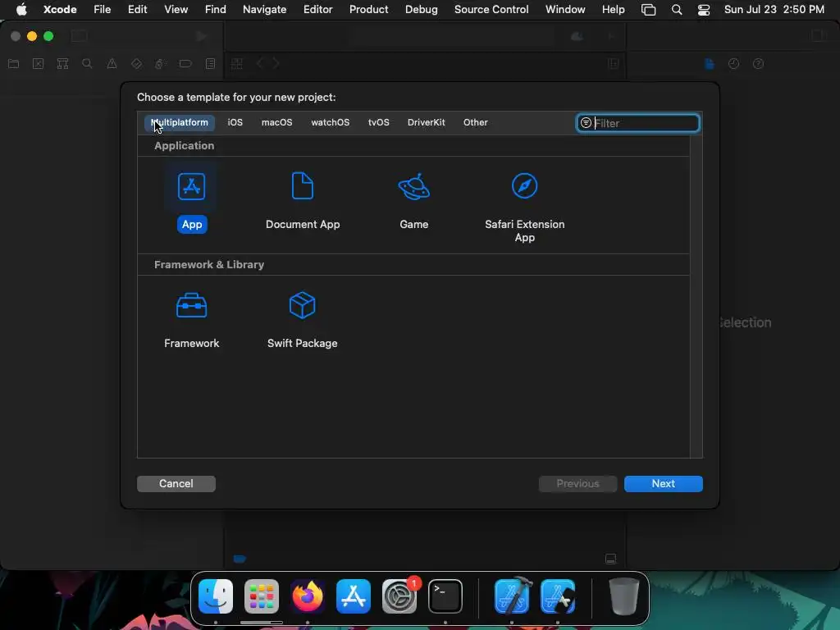
Task: Select the App template icon
Action: coord(191,186)
